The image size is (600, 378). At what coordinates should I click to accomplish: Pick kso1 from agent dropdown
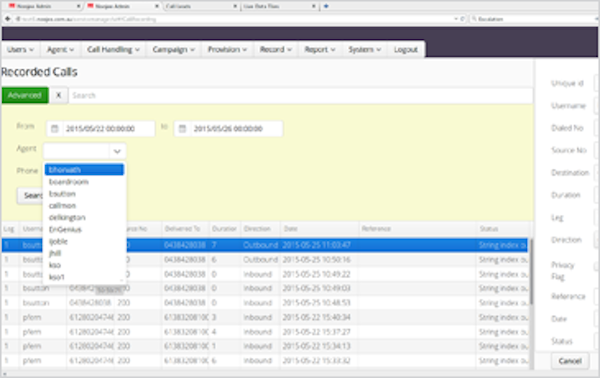[84, 277]
